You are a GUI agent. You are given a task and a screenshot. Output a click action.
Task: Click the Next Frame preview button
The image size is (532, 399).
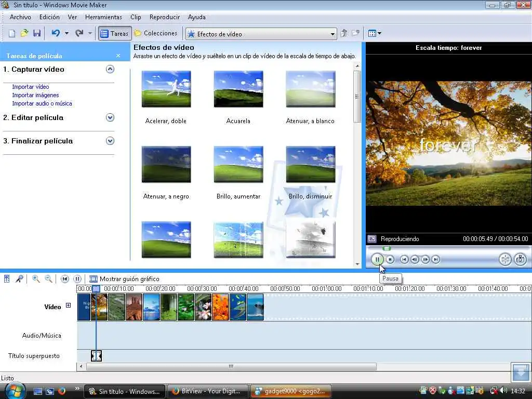pos(425,260)
